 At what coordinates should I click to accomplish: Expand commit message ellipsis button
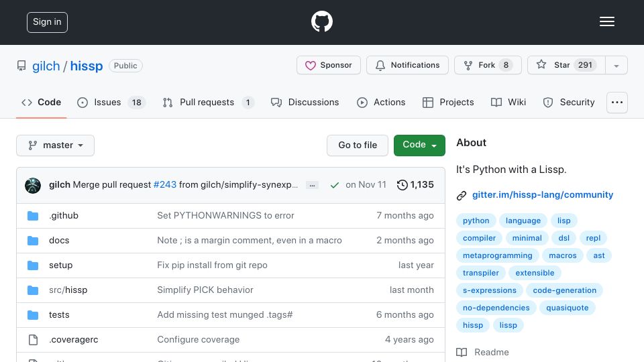click(x=312, y=186)
